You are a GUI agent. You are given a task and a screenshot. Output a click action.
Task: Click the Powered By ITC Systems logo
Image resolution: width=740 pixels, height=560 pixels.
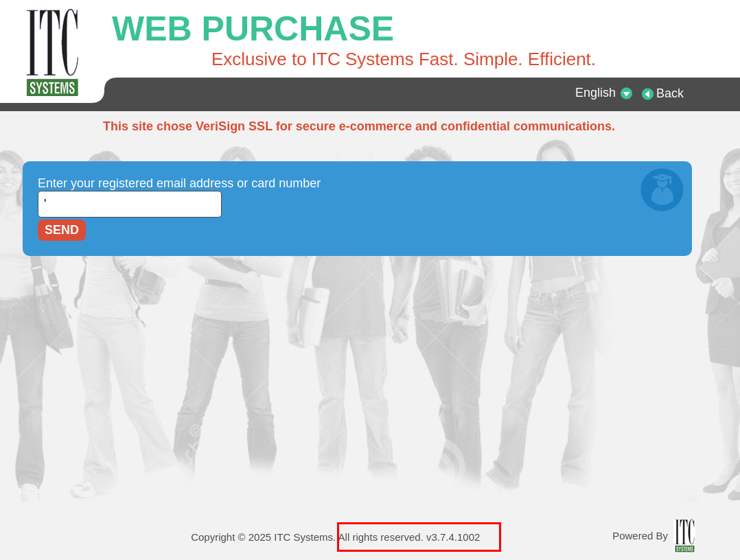684,535
